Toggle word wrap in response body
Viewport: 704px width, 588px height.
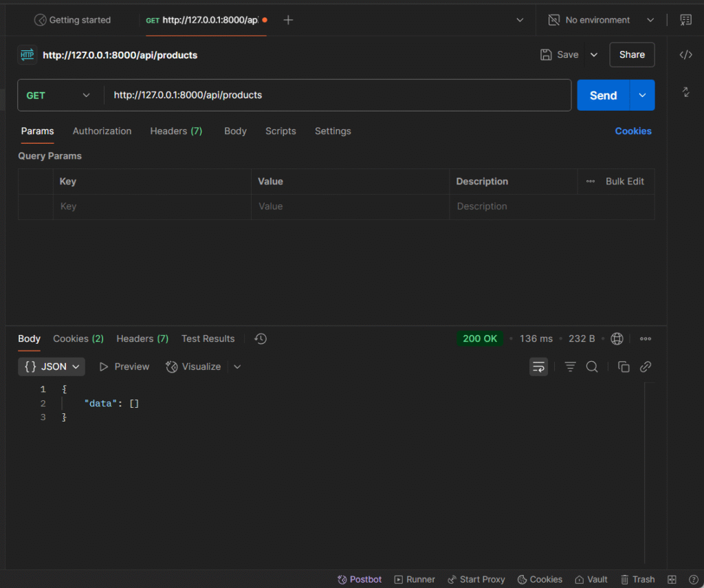coord(538,367)
